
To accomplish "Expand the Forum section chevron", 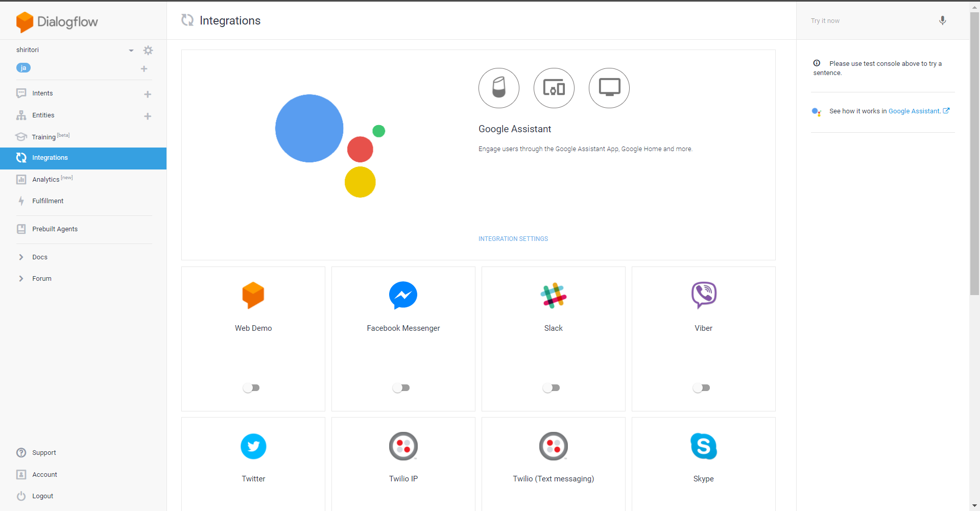I will tap(21, 278).
